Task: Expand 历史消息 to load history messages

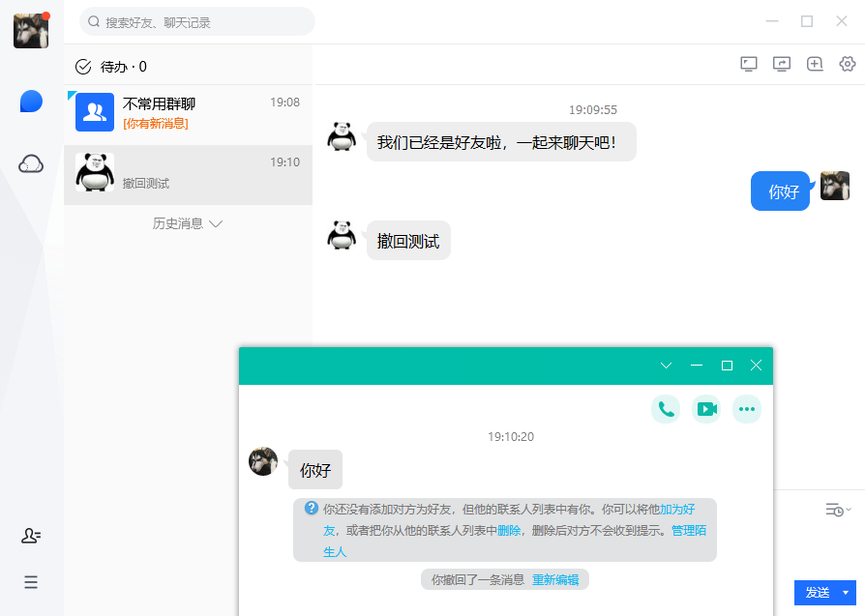Action: pos(187,222)
